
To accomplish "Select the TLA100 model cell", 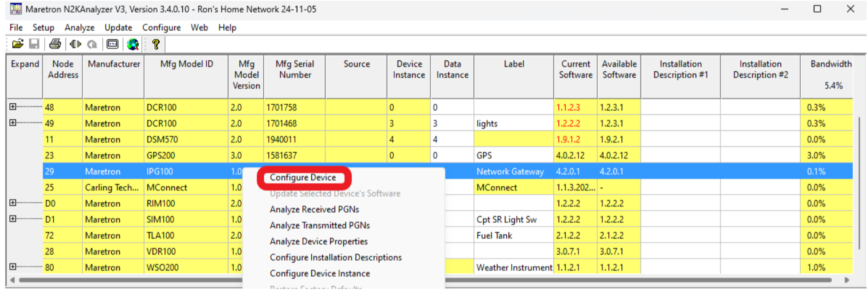I will coord(187,236).
